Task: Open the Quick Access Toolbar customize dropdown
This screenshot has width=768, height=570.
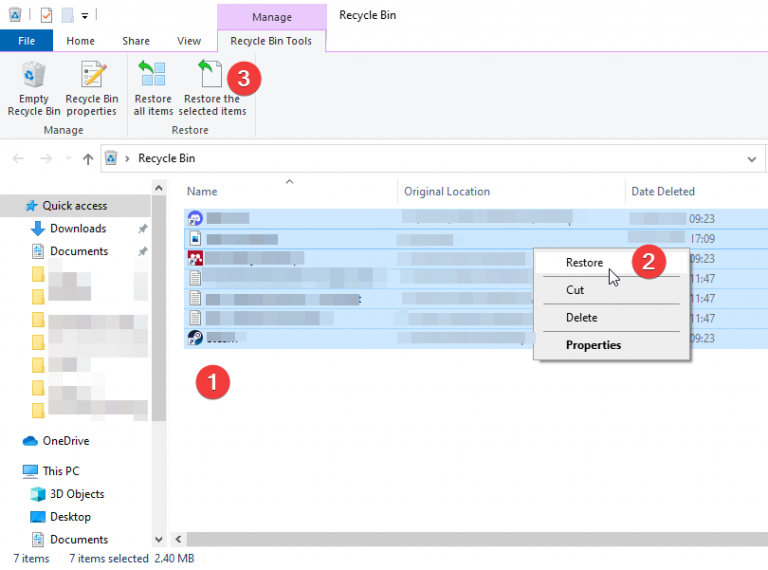Action: pyautogui.click(x=85, y=16)
